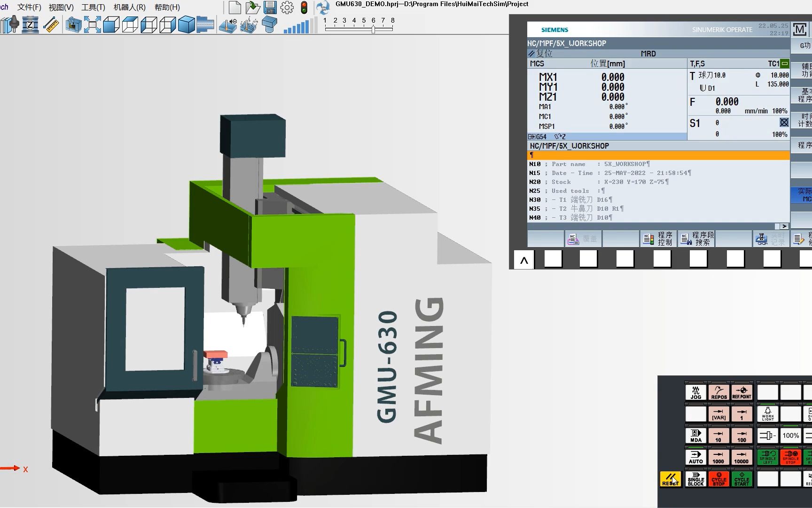
Task: Save project with the floppy disk icon
Action: (270, 8)
